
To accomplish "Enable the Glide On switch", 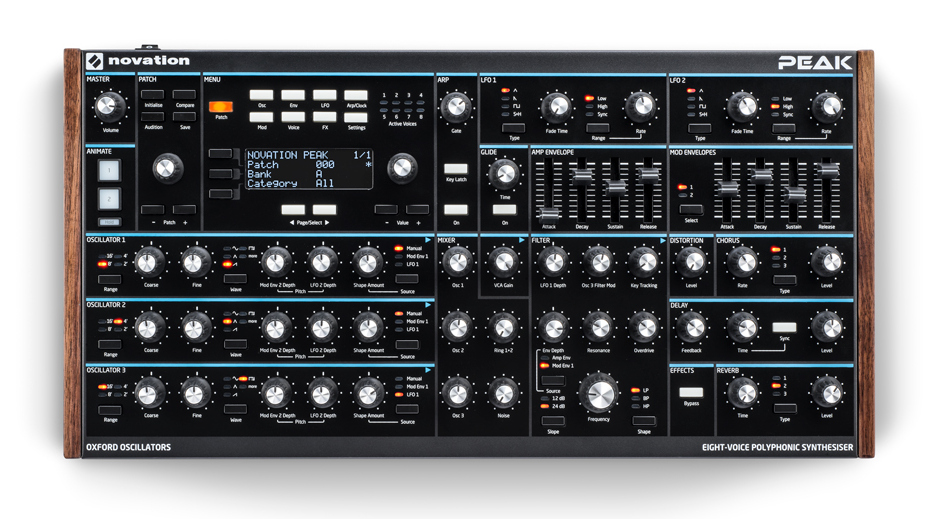I will (x=504, y=209).
